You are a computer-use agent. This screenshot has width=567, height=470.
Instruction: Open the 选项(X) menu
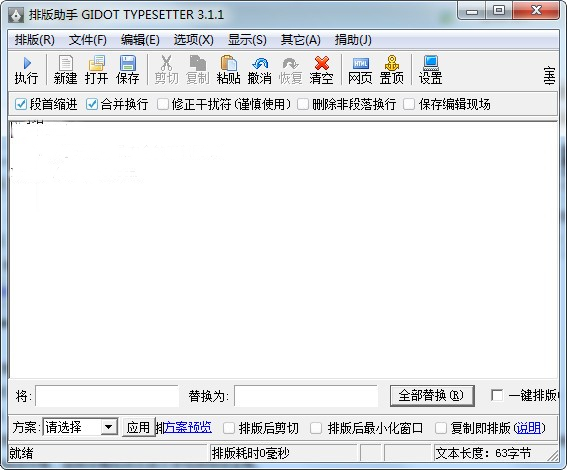point(194,40)
